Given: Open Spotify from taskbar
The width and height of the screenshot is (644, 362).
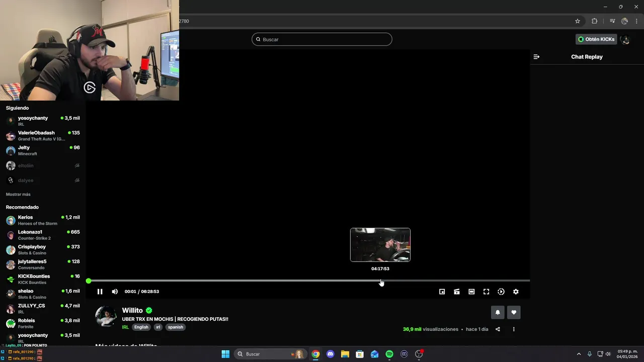Looking at the screenshot, I should 389,354.
